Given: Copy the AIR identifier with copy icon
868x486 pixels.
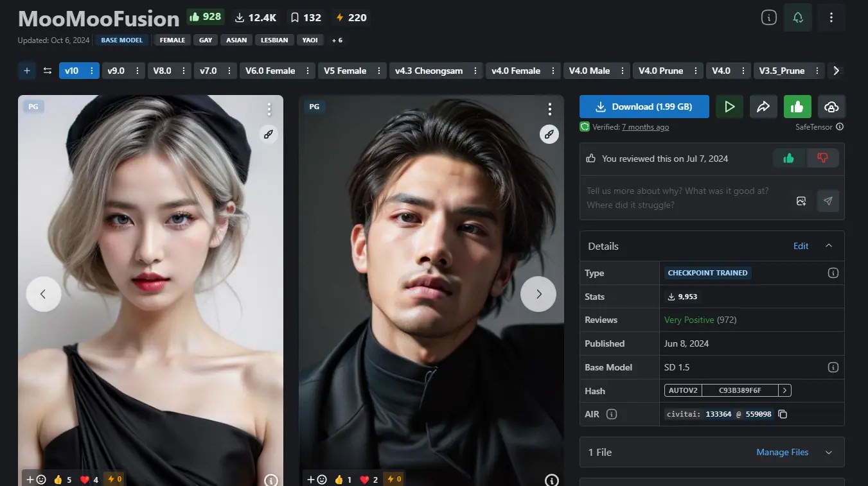Looking at the screenshot, I should [783, 414].
